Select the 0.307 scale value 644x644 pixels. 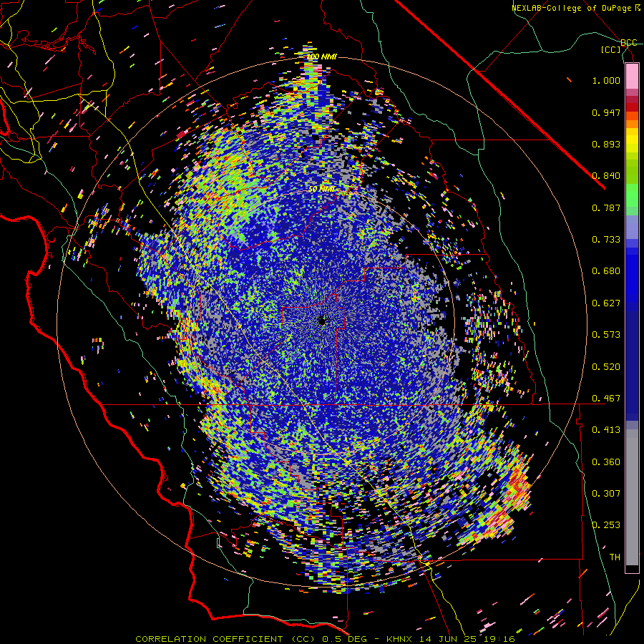point(606,493)
